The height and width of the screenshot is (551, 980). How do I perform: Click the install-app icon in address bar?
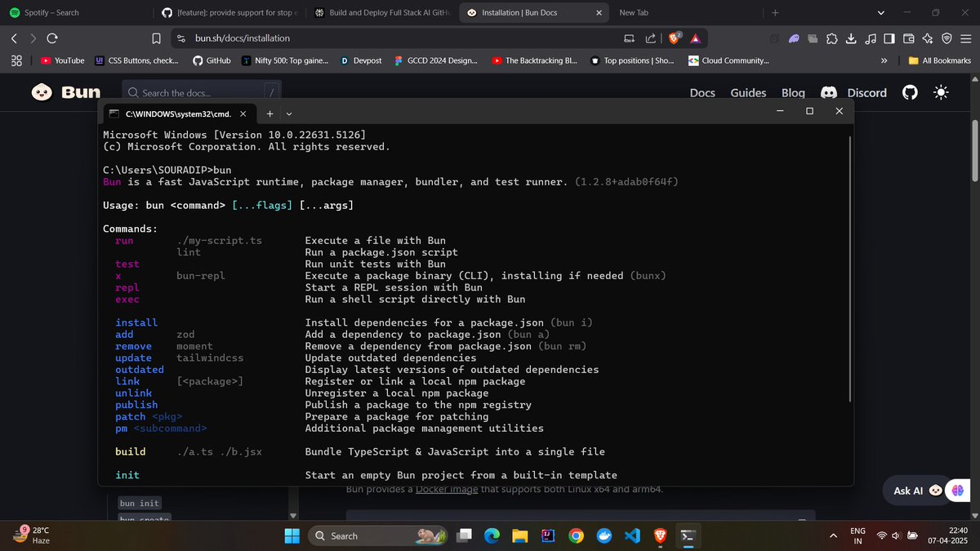click(x=629, y=38)
